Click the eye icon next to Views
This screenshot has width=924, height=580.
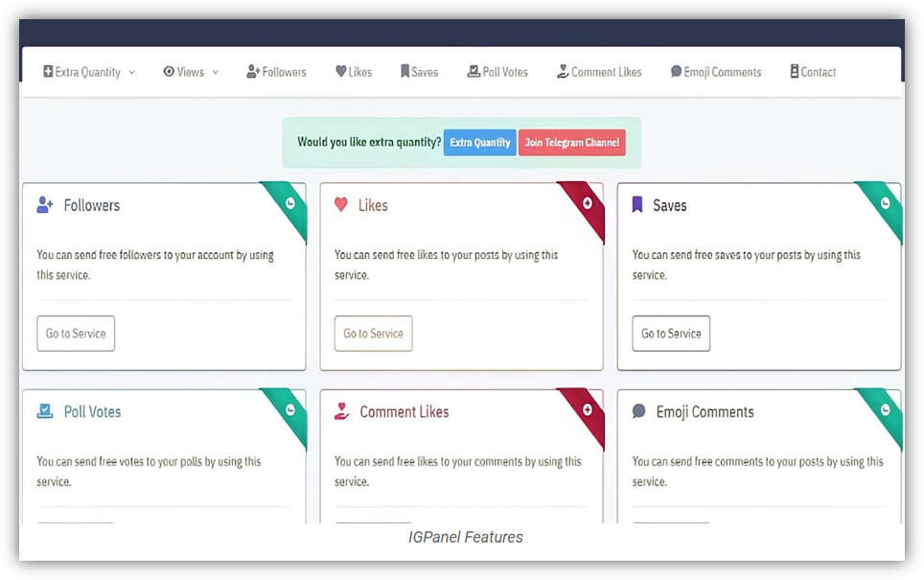169,71
